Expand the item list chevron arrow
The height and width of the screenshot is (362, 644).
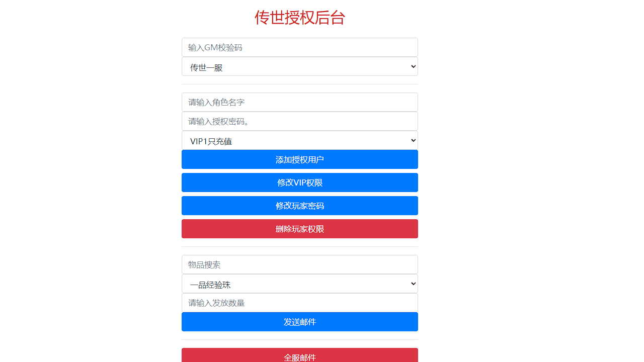point(413,284)
